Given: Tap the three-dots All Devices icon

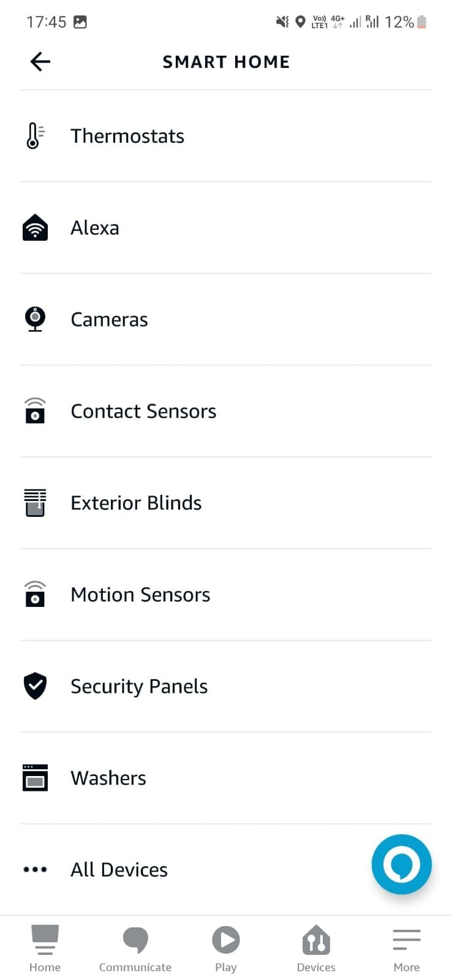Looking at the screenshot, I should click(35, 869).
